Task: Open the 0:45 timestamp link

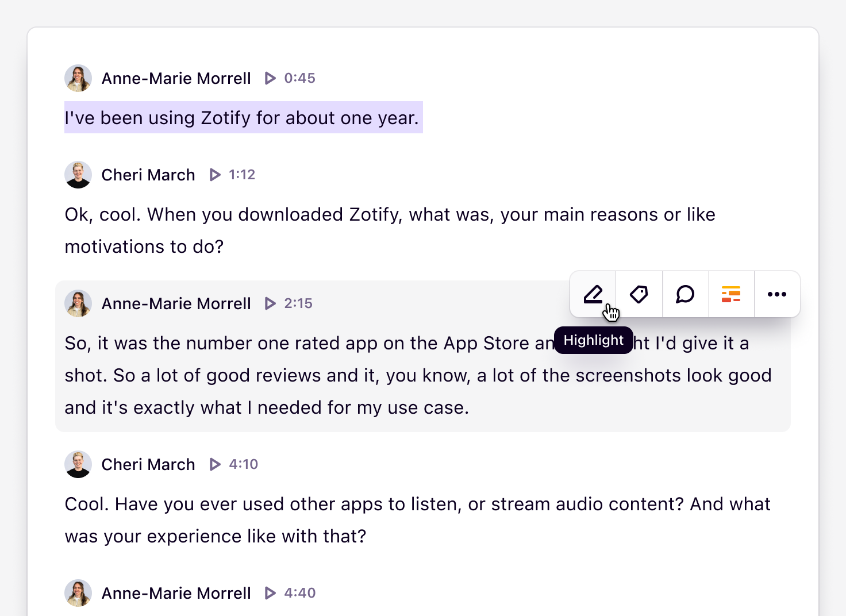Action: pyautogui.click(x=299, y=78)
